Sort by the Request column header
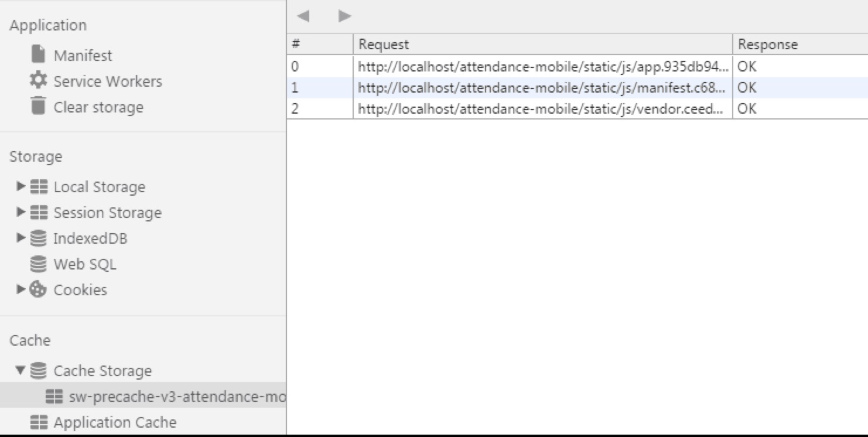This screenshot has height=437, width=868. 542,45
